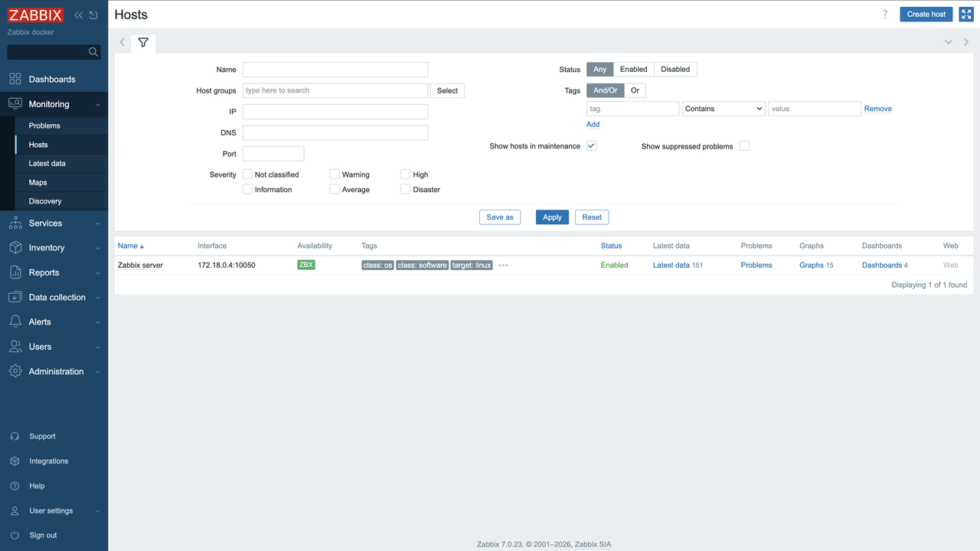
Task: Click the Create host button
Action: (x=926, y=14)
